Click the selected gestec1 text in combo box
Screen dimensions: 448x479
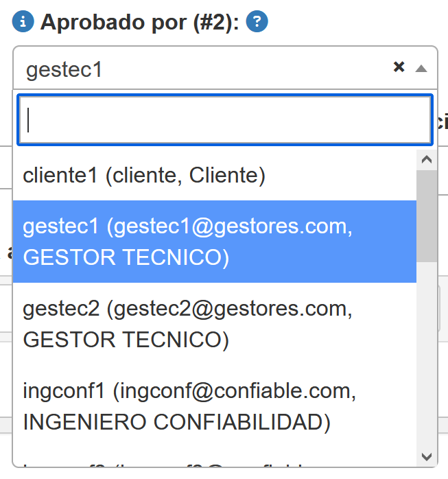(64, 69)
